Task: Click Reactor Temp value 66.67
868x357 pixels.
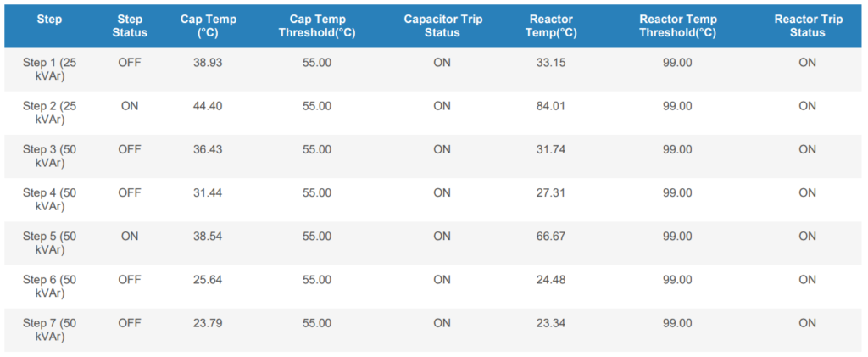Action: pyautogui.click(x=551, y=237)
